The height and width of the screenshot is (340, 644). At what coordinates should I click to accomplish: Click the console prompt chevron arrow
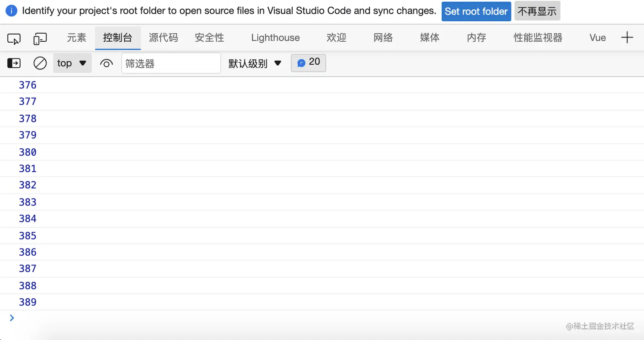click(x=11, y=317)
